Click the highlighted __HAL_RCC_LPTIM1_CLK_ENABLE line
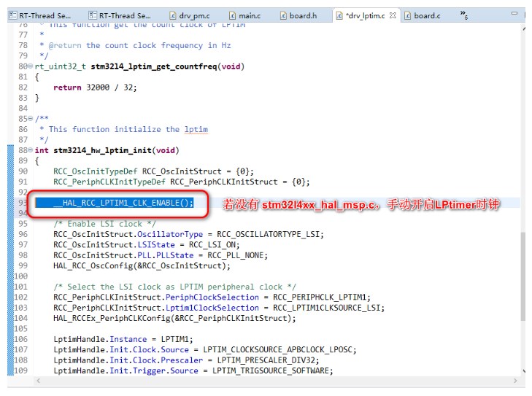The image size is (532, 396). pos(123,203)
